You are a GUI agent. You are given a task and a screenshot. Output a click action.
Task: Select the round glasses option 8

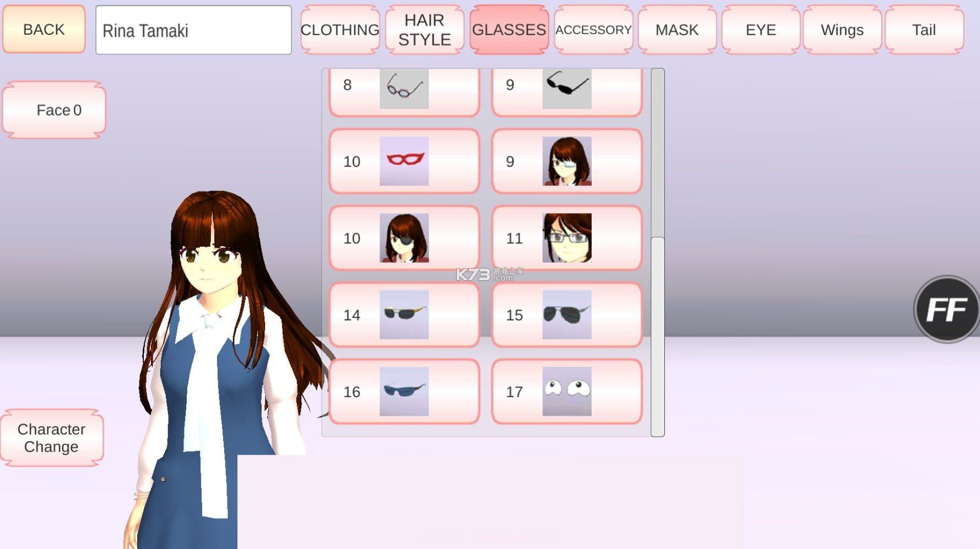(x=403, y=88)
